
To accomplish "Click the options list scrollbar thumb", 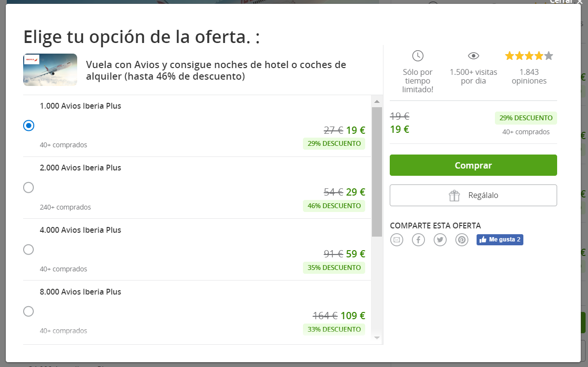I will click(377, 171).
